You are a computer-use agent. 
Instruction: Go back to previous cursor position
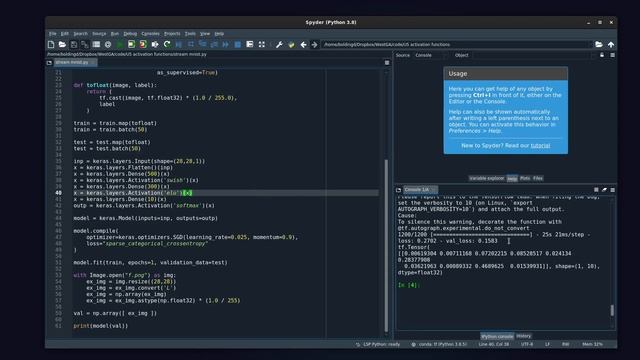pos(303,44)
